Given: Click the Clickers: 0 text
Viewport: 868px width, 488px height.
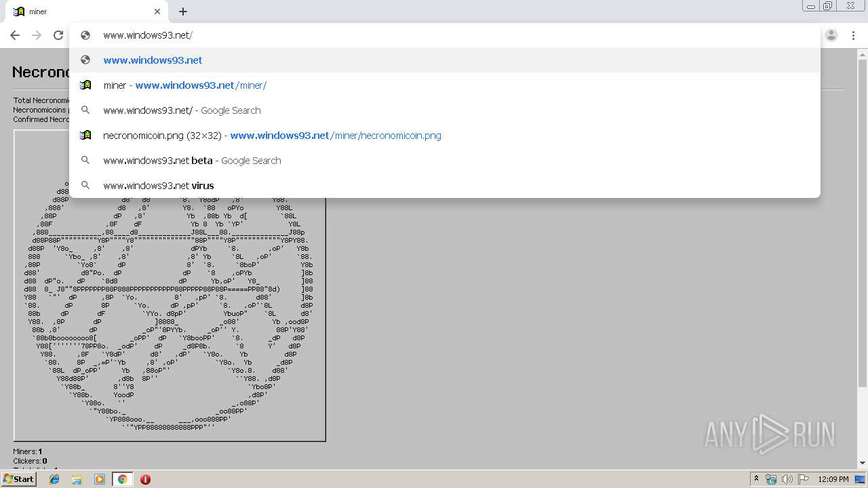Looking at the screenshot, I should click(30, 461).
